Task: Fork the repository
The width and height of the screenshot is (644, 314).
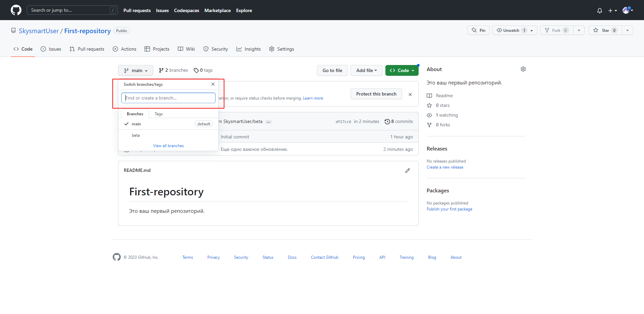Action: point(556,30)
